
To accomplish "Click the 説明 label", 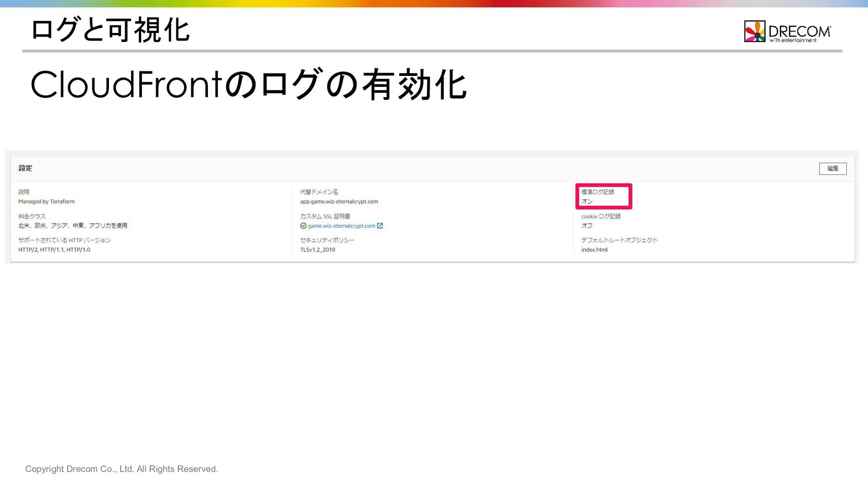I will [24, 192].
